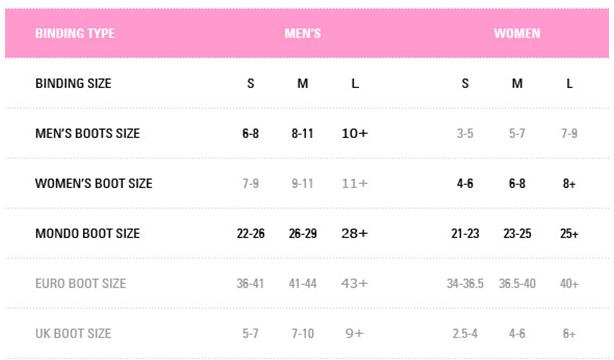Viewport: 614px width, 360px height.
Task: Select mondo size 23-25 under Women
Action: 517,233
